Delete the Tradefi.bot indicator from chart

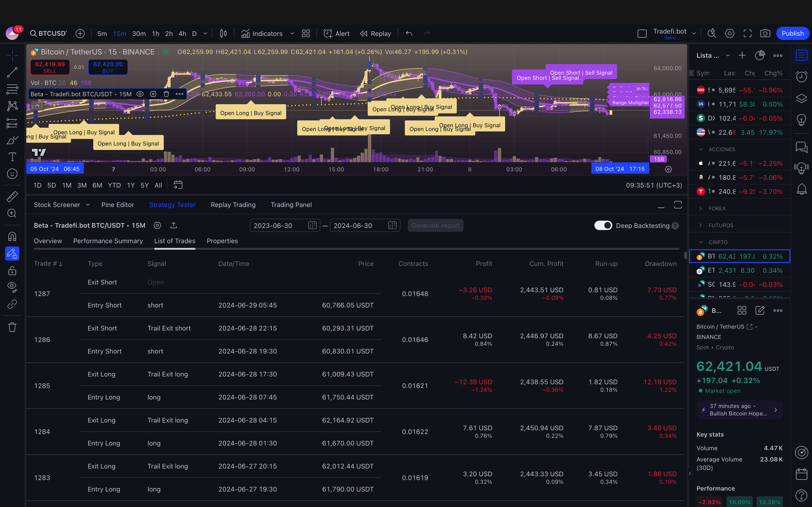click(x=166, y=94)
